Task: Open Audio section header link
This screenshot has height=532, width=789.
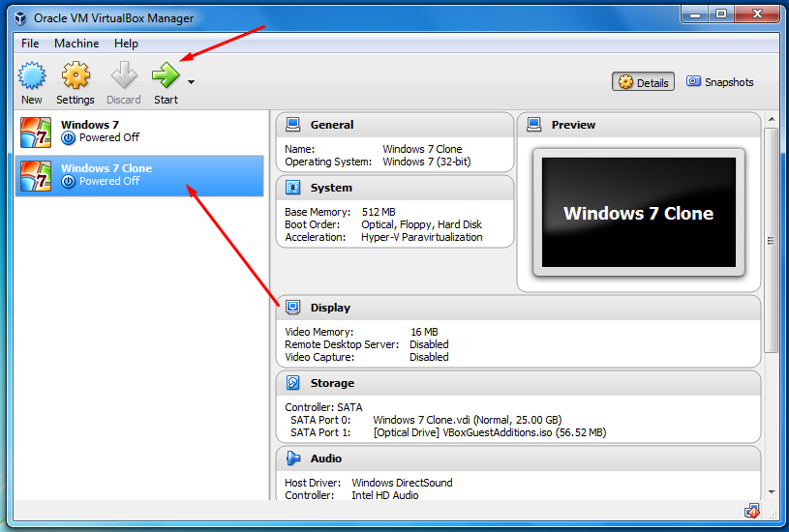Action: pyautogui.click(x=325, y=458)
